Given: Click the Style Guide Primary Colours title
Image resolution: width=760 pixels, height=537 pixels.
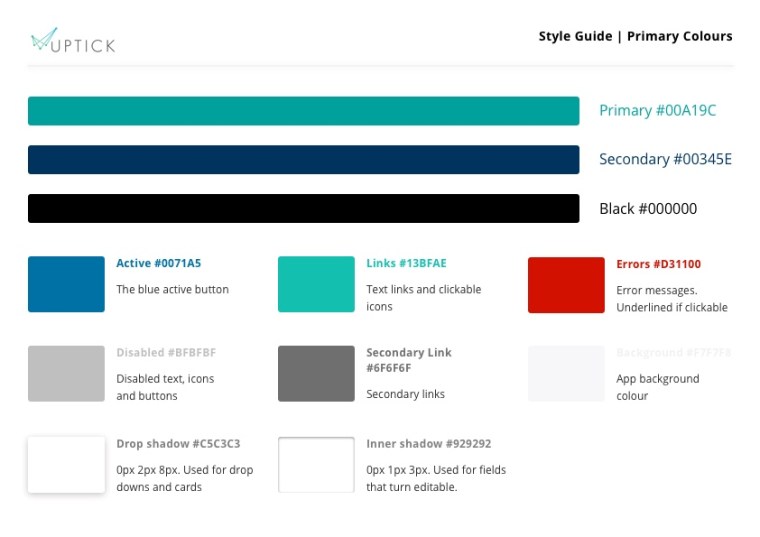Looking at the screenshot, I should pyautogui.click(x=635, y=37).
